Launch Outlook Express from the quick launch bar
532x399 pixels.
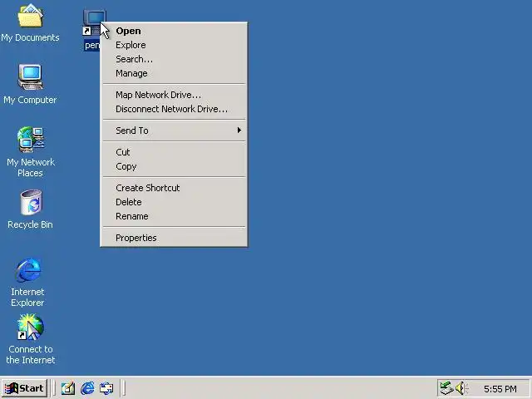pos(106,388)
